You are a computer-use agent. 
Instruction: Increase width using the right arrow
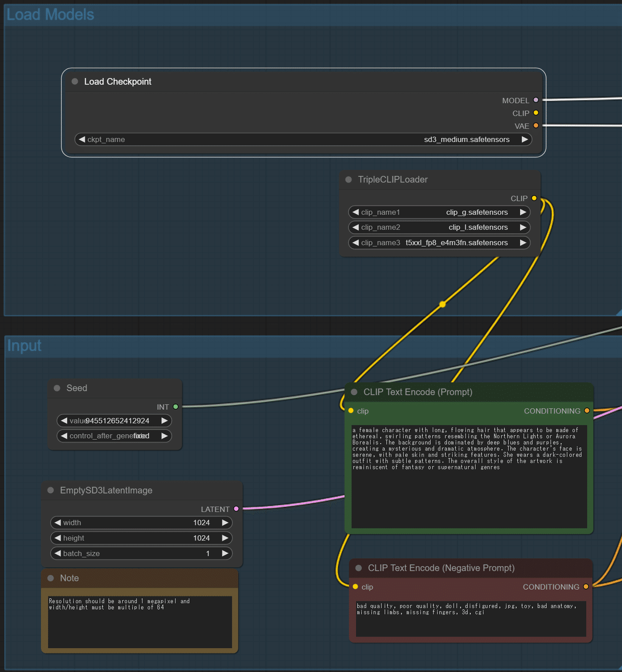coord(225,523)
